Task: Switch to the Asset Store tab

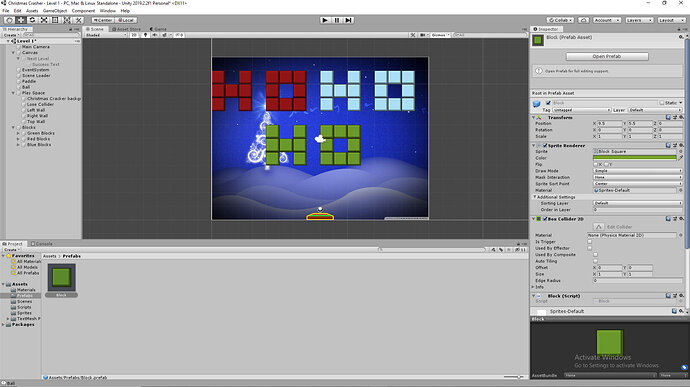Action: coord(126,29)
